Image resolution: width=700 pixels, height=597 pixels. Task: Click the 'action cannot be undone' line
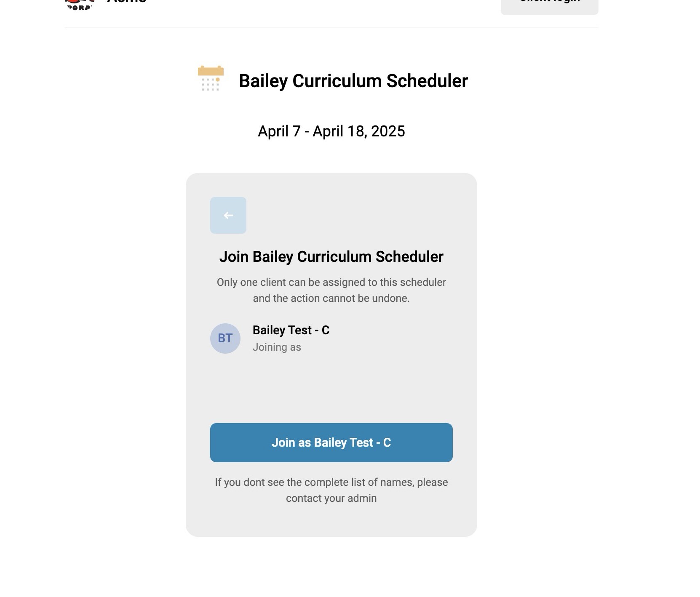(331, 298)
